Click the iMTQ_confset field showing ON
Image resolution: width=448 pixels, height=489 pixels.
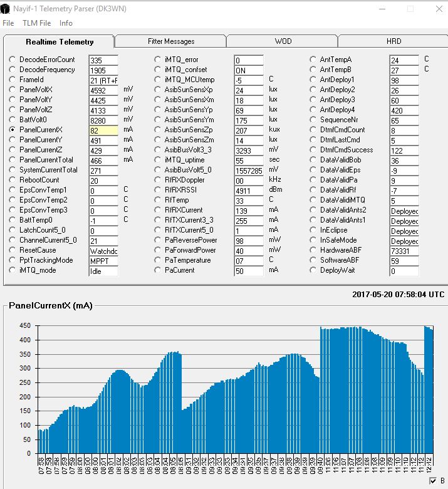click(x=249, y=70)
